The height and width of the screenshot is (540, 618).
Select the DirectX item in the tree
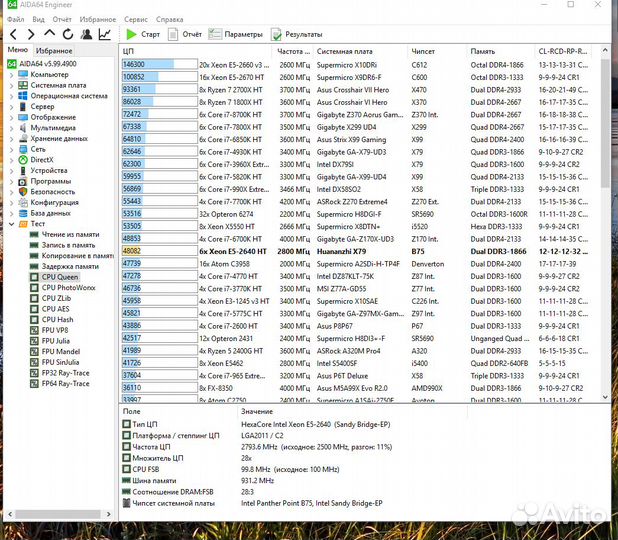pos(41,159)
